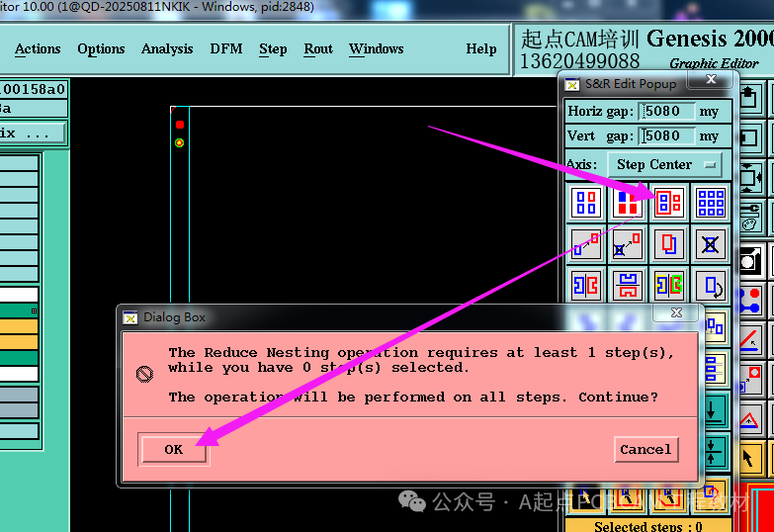Click the white circle with arrow on black icon

tap(752, 260)
